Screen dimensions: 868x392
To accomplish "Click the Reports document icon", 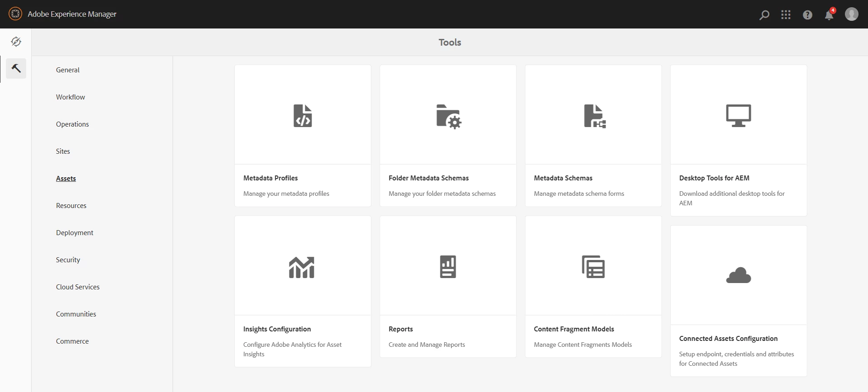I will click(x=448, y=267).
